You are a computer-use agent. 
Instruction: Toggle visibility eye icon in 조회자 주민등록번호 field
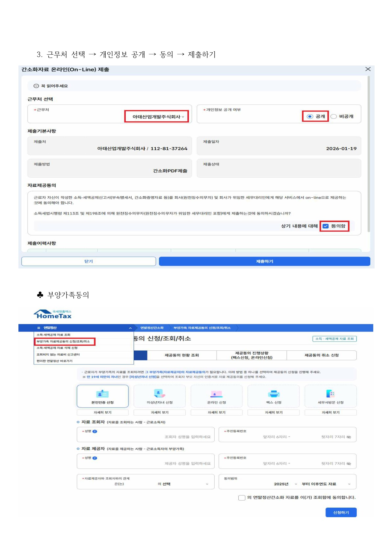pyautogui.click(x=349, y=437)
